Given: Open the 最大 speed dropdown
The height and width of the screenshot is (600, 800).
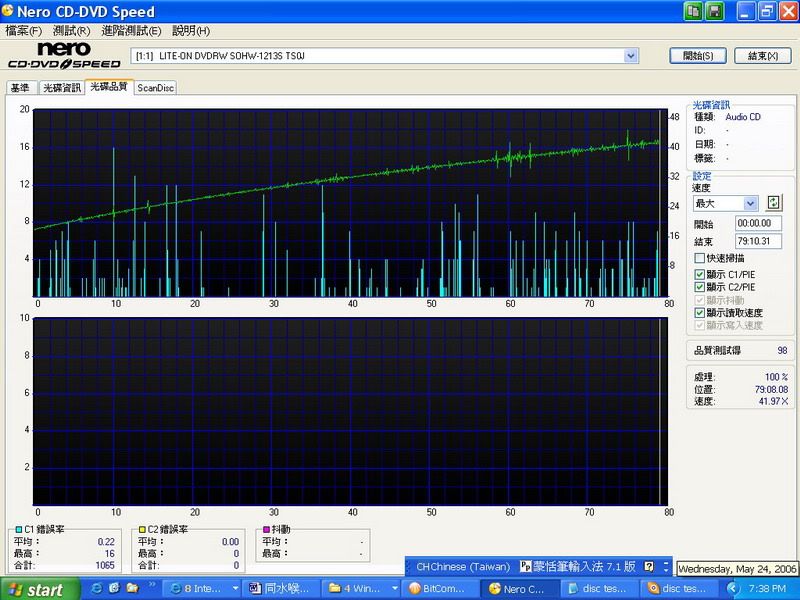Looking at the screenshot, I should coord(750,204).
